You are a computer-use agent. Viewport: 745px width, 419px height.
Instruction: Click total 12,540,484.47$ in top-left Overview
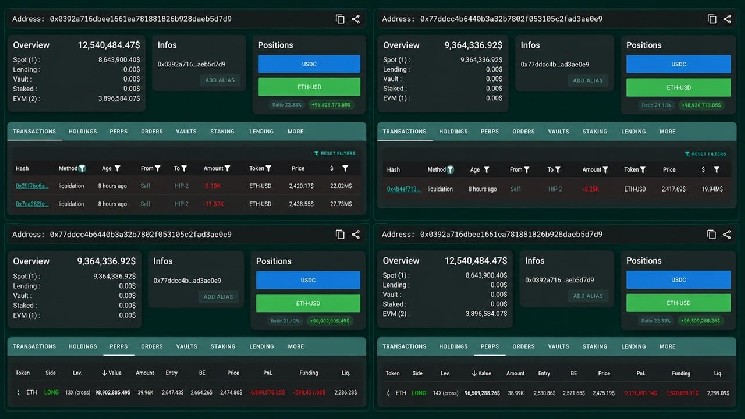click(109, 45)
